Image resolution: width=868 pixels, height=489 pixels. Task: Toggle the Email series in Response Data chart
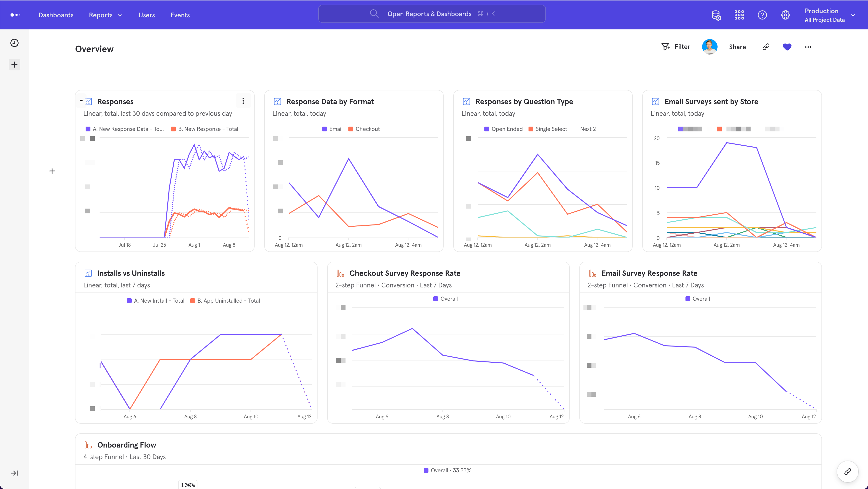pyautogui.click(x=332, y=129)
